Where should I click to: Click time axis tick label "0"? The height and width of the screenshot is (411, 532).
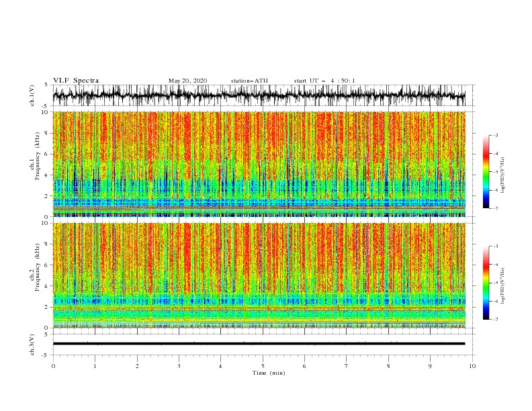(53, 366)
